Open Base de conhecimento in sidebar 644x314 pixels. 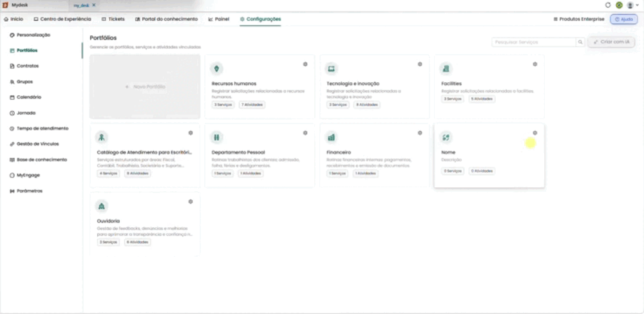38,160
